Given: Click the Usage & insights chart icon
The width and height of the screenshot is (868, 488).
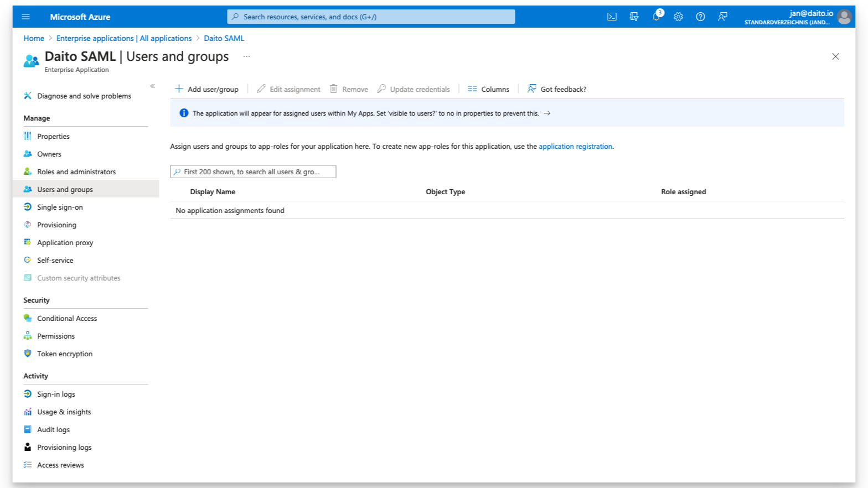Looking at the screenshot, I should (28, 412).
